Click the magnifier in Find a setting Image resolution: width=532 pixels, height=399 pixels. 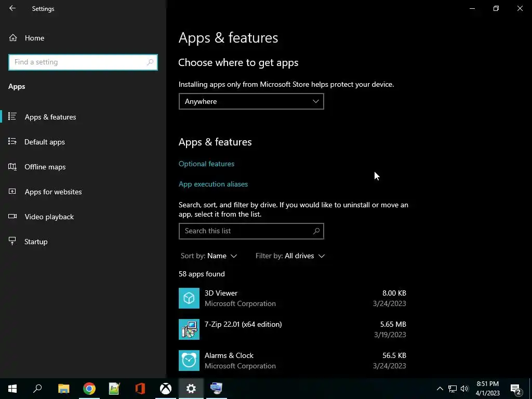point(150,62)
